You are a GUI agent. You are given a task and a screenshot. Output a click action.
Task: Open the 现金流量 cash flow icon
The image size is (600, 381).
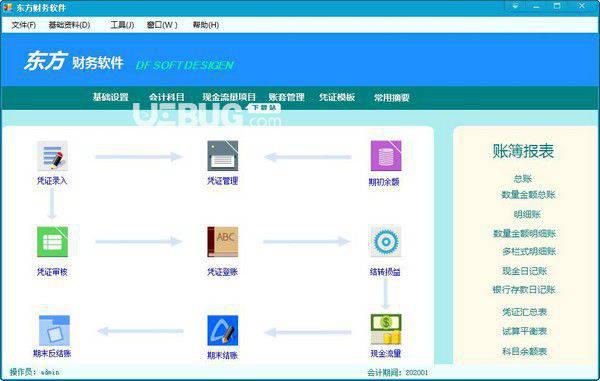386,329
